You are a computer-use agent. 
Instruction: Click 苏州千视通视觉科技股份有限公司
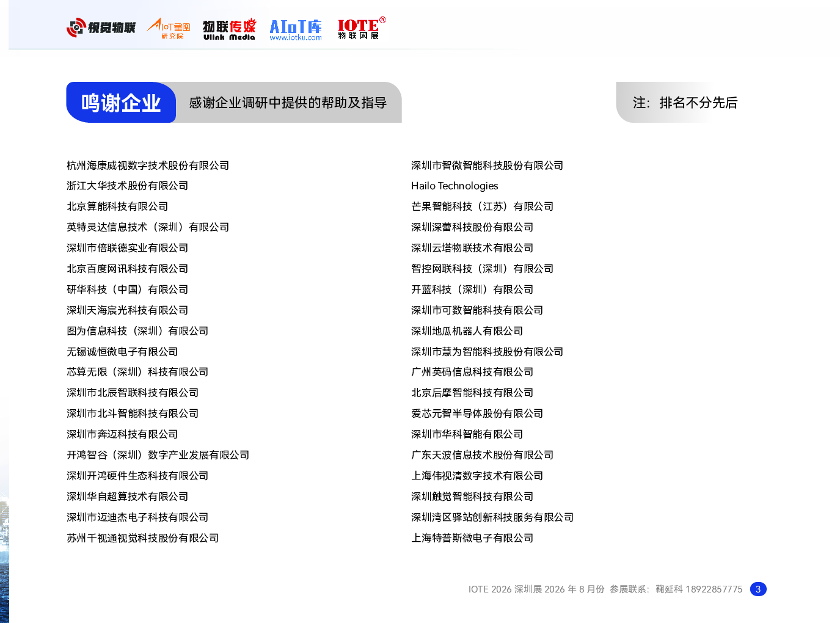(143, 538)
